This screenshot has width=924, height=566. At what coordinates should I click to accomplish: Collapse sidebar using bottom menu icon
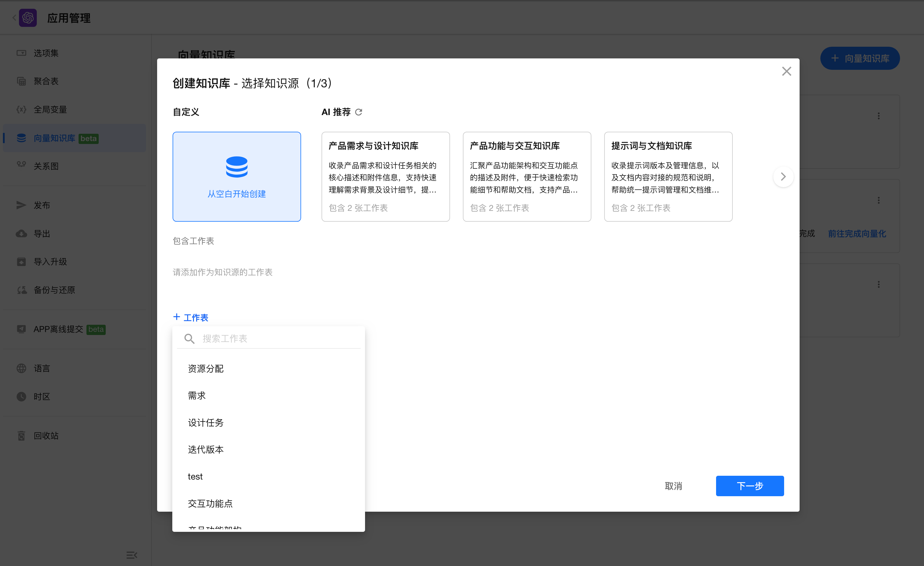(132, 555)
